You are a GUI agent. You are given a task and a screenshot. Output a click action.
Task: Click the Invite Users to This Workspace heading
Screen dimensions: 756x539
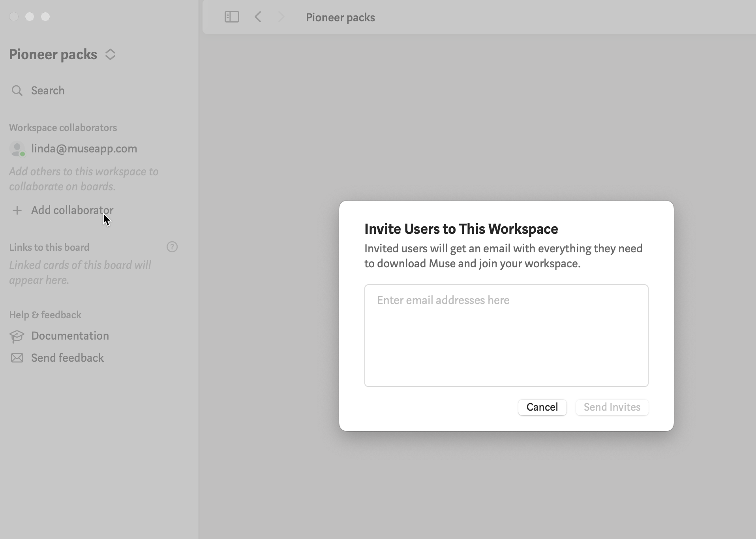click(461, 229)
